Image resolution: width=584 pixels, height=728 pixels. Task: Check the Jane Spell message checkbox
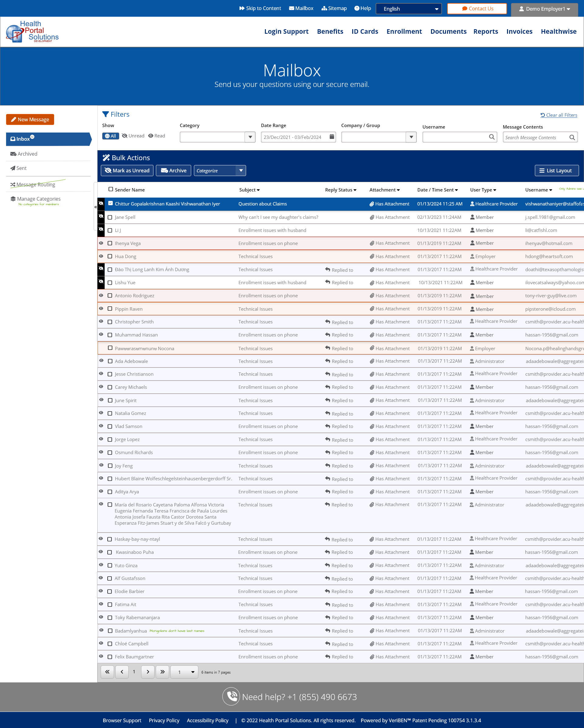tap(110, 217)
